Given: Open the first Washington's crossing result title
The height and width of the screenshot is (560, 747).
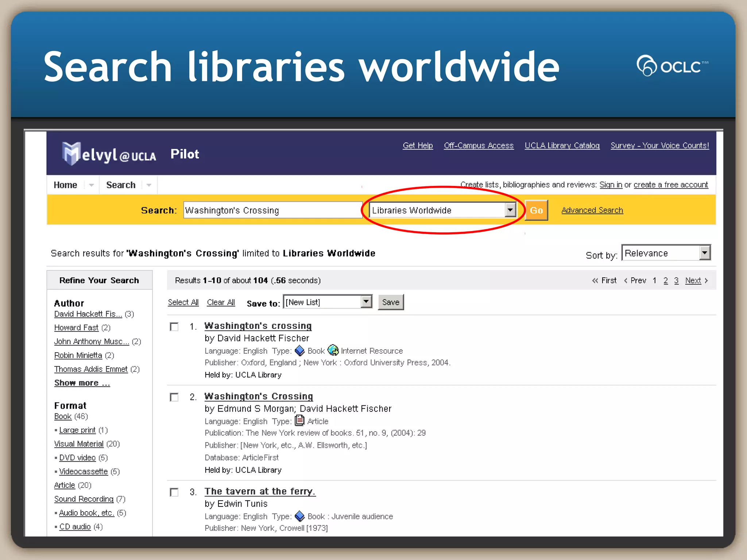Looking at the screenshot, I should (258, 326).
